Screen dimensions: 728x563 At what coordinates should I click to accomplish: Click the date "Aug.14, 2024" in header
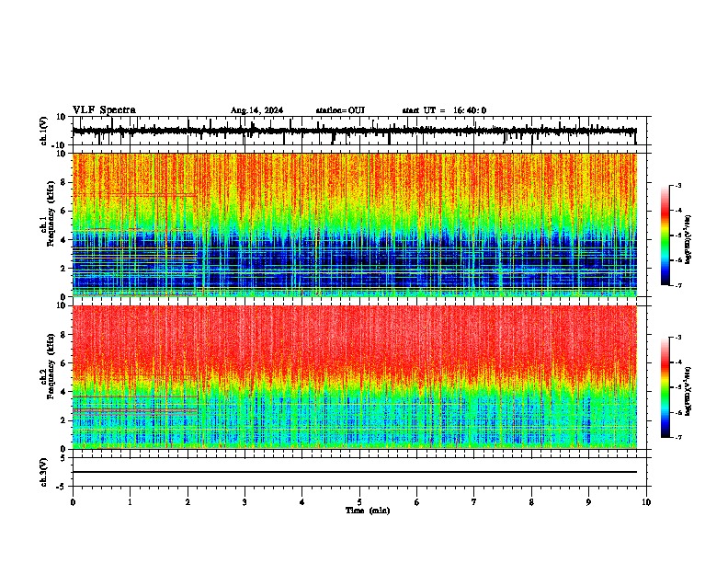coord(256,110)
